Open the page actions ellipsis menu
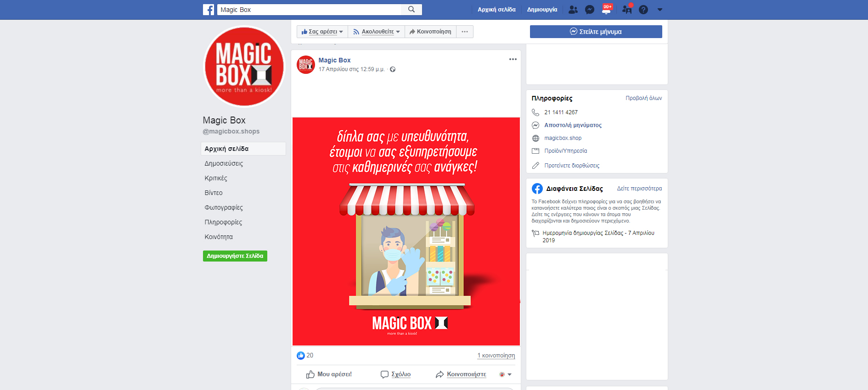 pyautogui.click(x=465, y=32)
